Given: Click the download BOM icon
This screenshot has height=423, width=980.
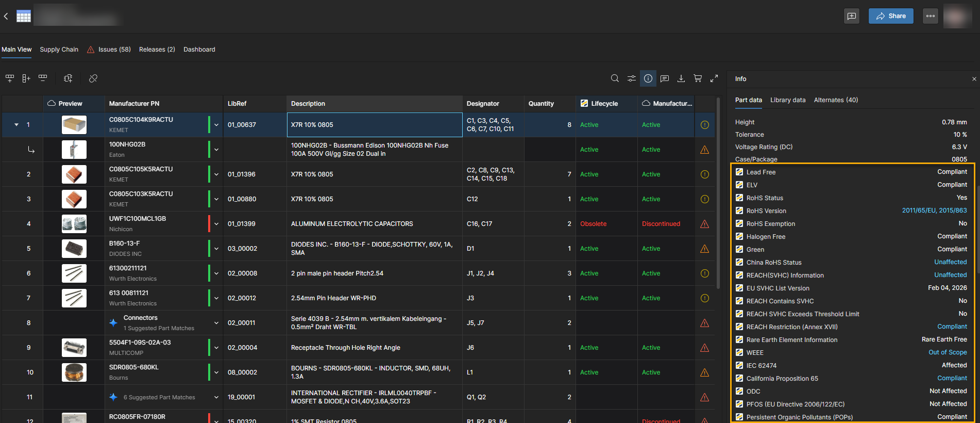Looking at the screenshot, I should click(x=681, y=78).
